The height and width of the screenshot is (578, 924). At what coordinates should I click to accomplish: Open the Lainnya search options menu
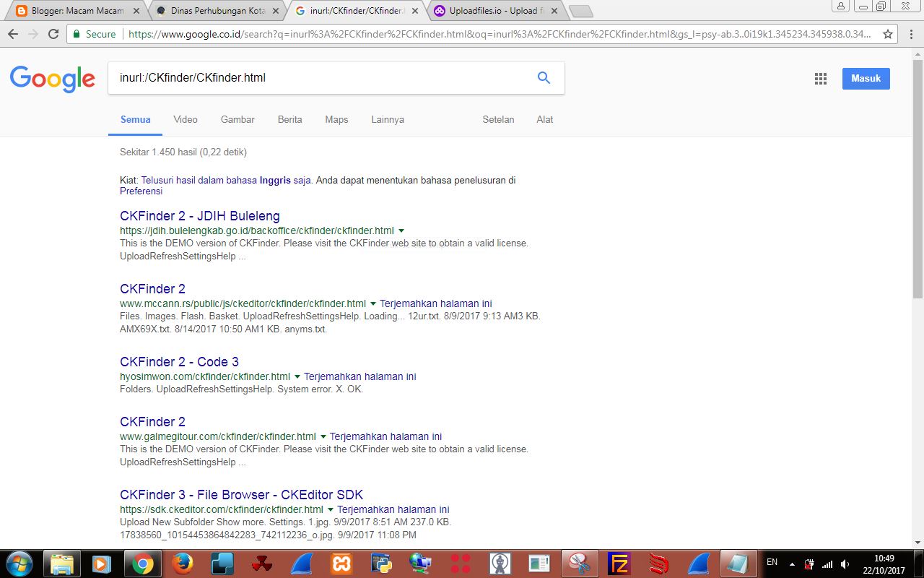click(388, 119)
